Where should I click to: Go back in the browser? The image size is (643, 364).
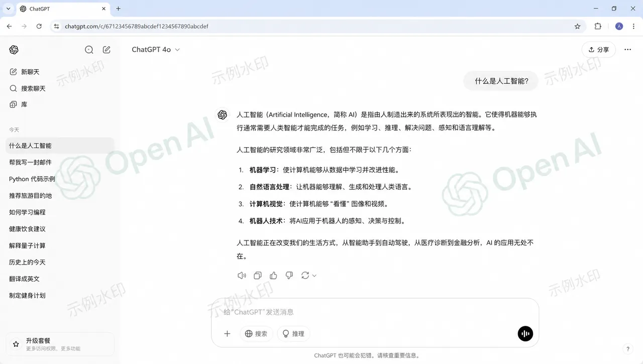click(9, 26)
